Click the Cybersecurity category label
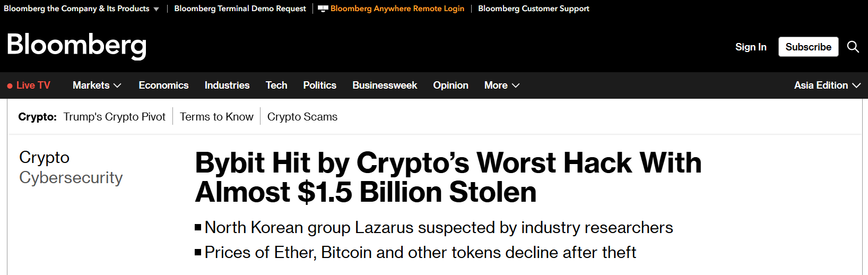 click(x=71, y=178)
